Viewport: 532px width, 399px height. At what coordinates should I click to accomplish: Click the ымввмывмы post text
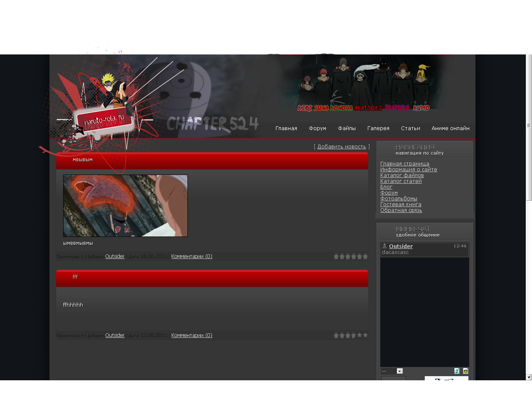coord(78,244)
